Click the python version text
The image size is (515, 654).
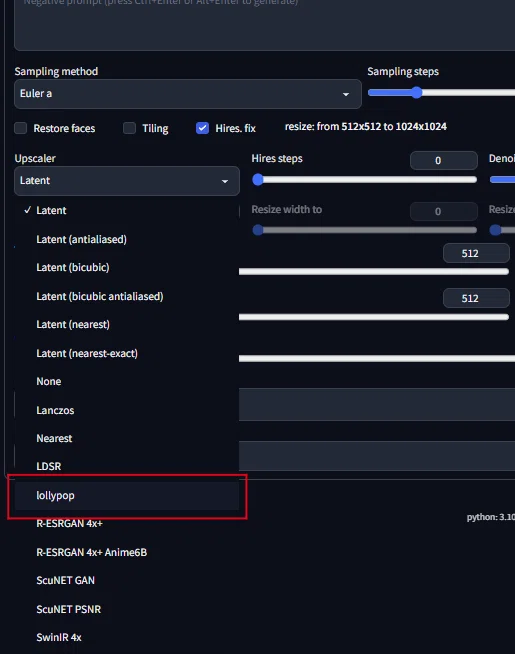pyautogui.click(x=491, y=517)
